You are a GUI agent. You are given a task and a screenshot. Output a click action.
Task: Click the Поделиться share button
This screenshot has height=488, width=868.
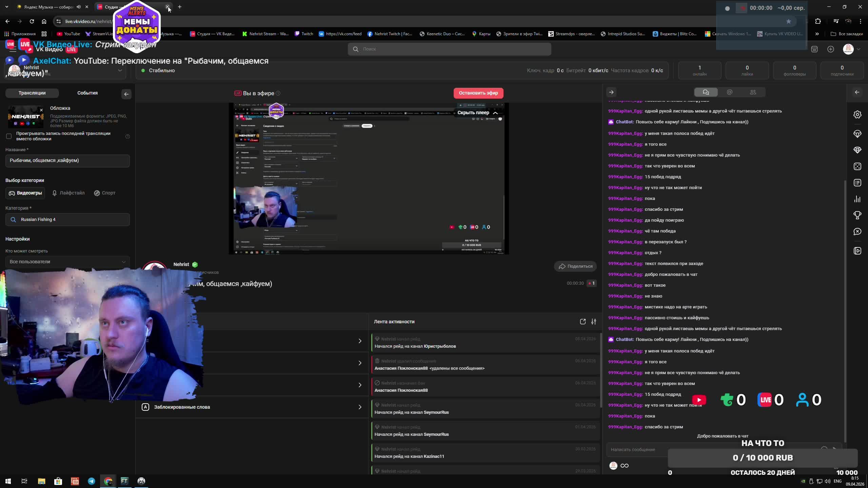pyautogui.click(x=575, y=266)
